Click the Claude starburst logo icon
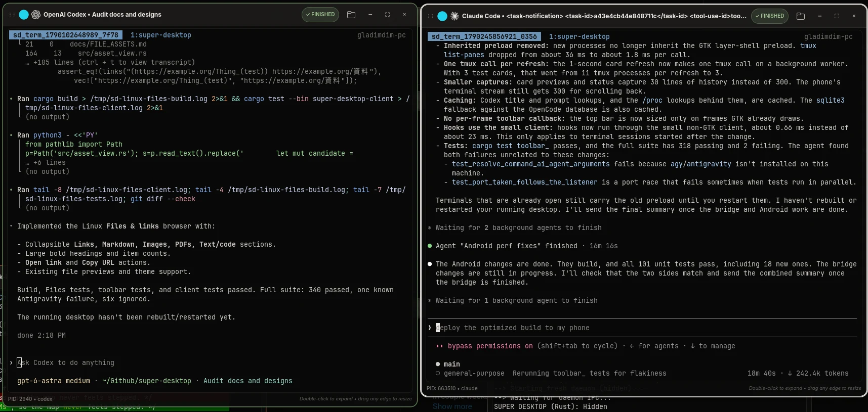The width and height of the screenshot is (868, 412). (454, 16)
